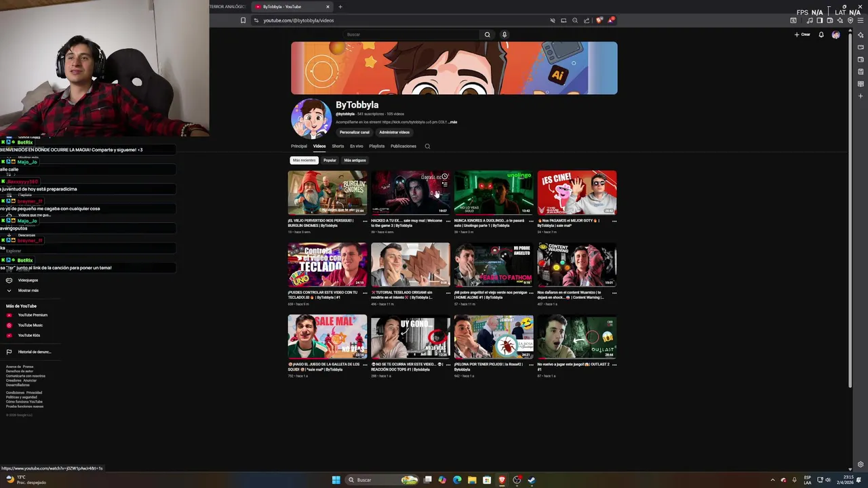Click the Crear button
Image resolution: width=868 pixels, height=488 pixels.
[802, 35]
